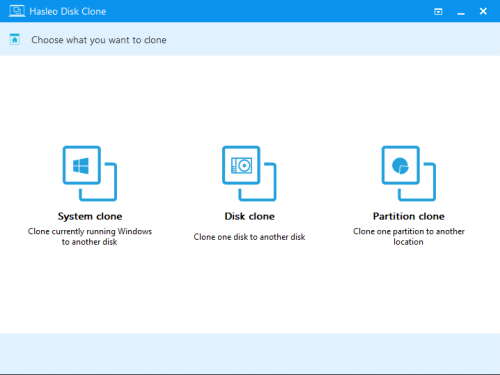
Task: Select the "Partition clone" label
Action: point(409,216)
